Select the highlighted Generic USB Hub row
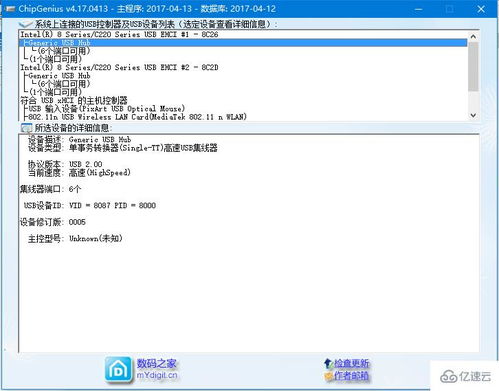Viewport: 499px width, 391px height. click(243, 43)
